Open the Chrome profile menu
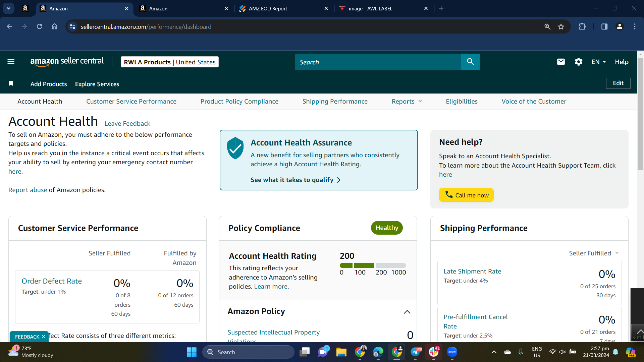This screenshot has height=362, width=644. click(x=620, y=26)
